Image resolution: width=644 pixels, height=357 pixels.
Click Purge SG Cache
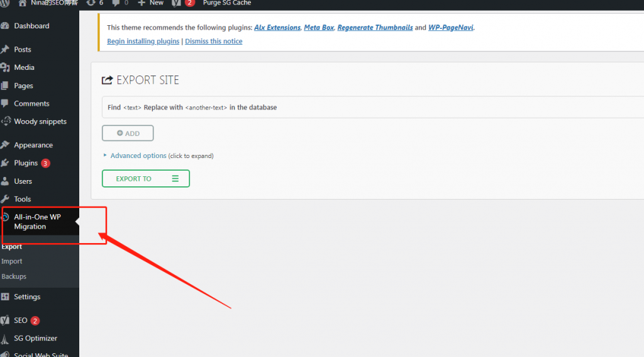(227, 3)
